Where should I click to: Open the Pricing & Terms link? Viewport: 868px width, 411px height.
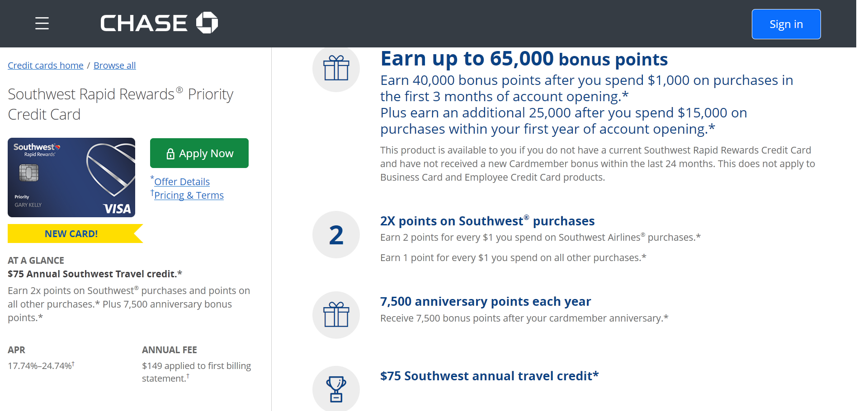189,195
